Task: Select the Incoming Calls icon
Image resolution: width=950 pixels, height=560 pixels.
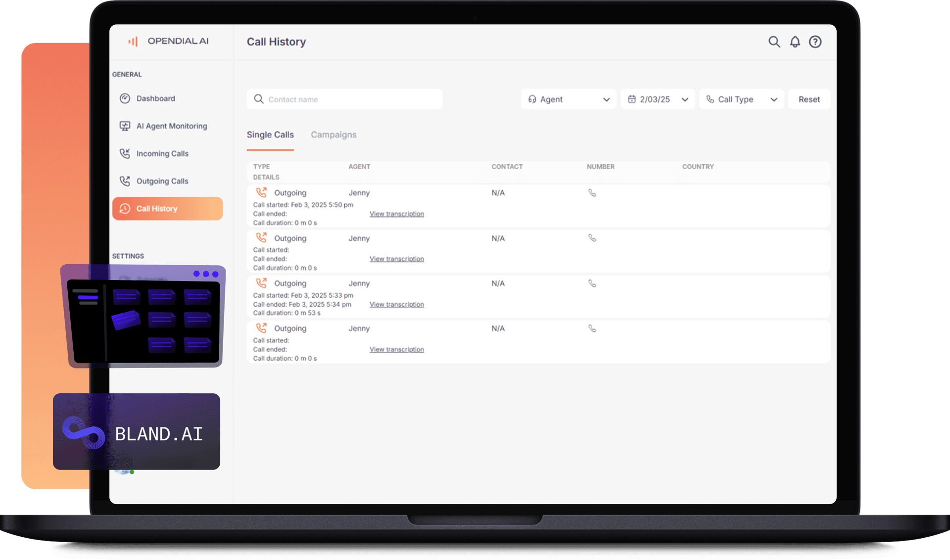Action: [x=125, y=153]
